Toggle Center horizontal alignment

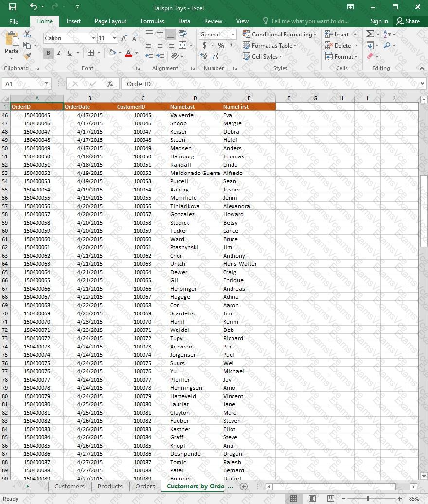pyautogui.click(x=160, y=45)
